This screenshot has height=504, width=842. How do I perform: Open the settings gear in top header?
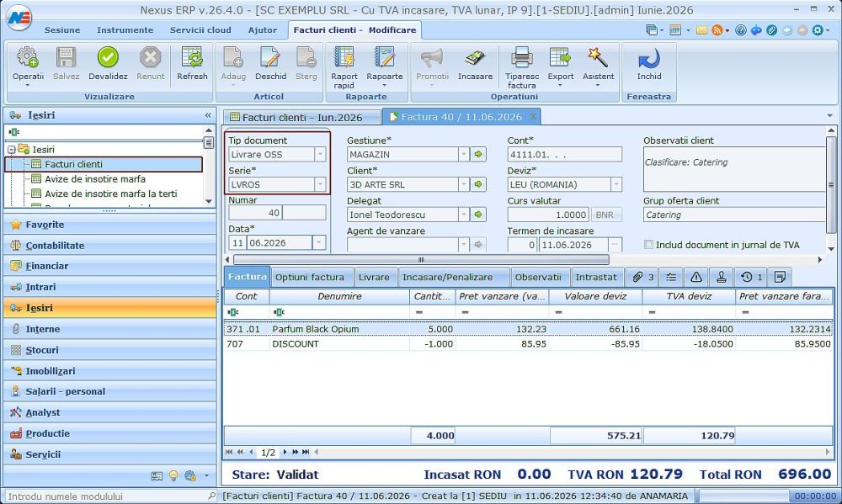[x=818, y=30]
